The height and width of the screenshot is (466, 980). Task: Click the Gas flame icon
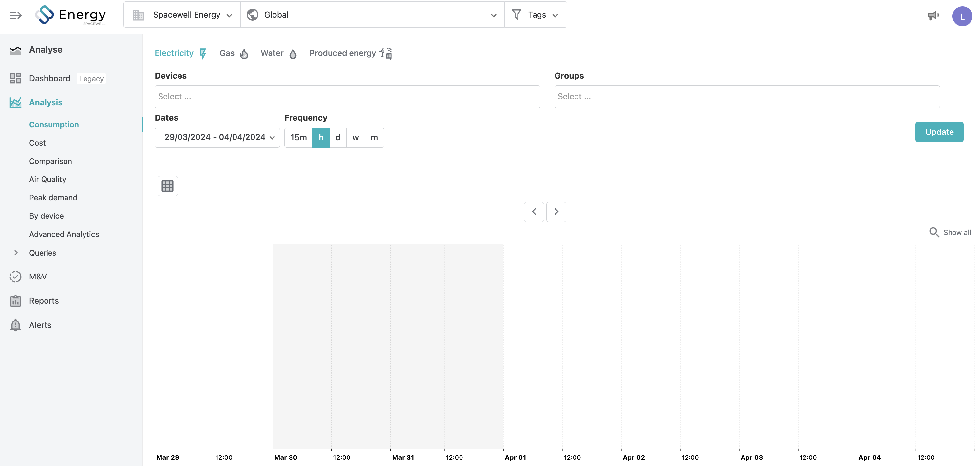click(x=244, y=54)
